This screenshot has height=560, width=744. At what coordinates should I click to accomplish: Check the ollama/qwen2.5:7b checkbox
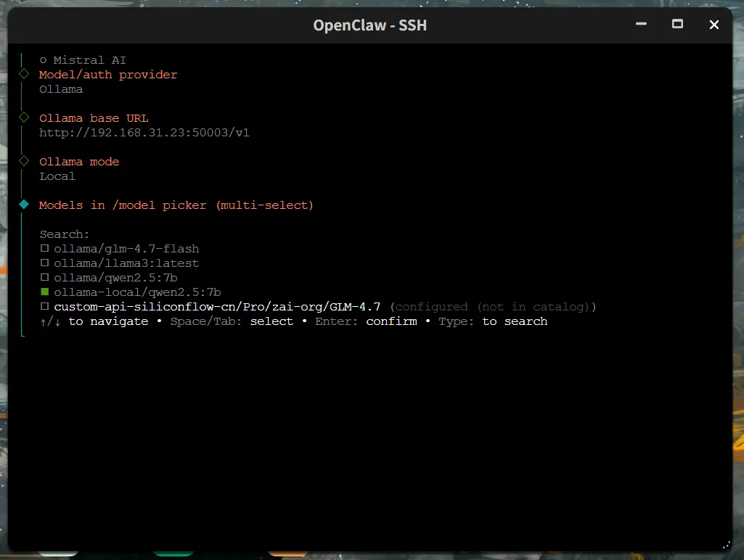(44, 277)
